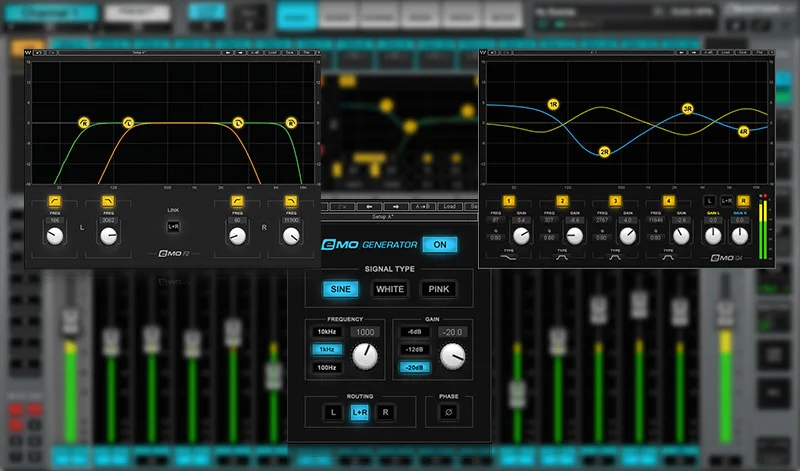Select right low-pass node on F2 graph
This screenshot has height=471, width=800.
291,122
